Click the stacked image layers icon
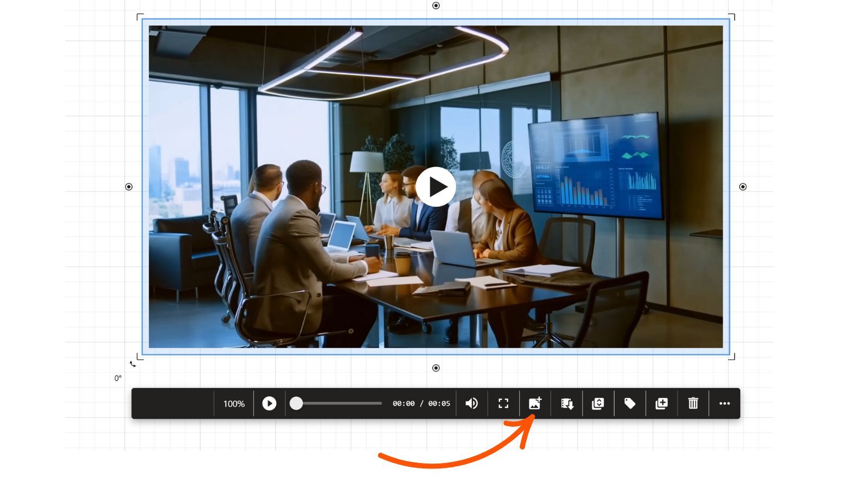This screenshot has height=488, width=868. click(x=598, y=403)
